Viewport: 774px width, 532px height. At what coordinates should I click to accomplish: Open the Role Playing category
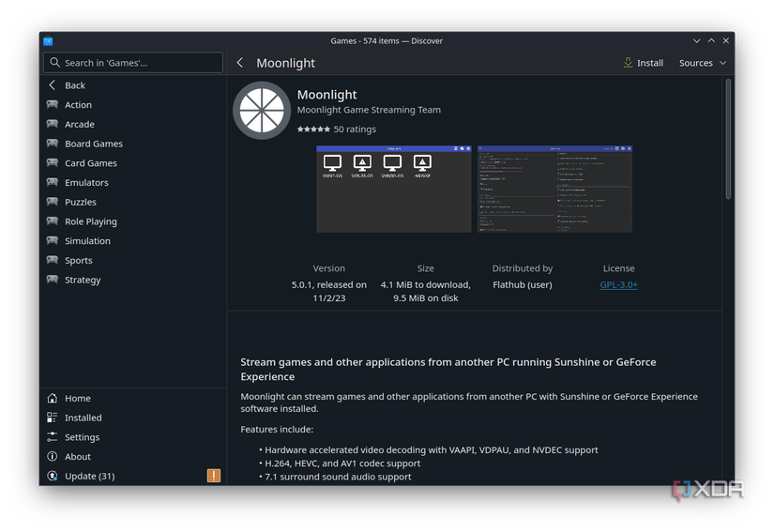click(90, 221)
